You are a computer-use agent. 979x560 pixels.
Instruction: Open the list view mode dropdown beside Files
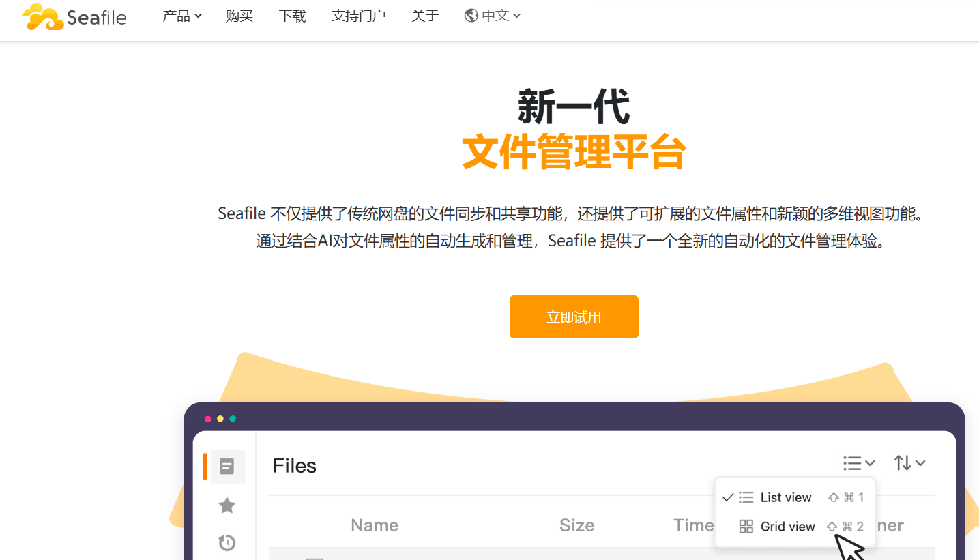pos(859,463)
